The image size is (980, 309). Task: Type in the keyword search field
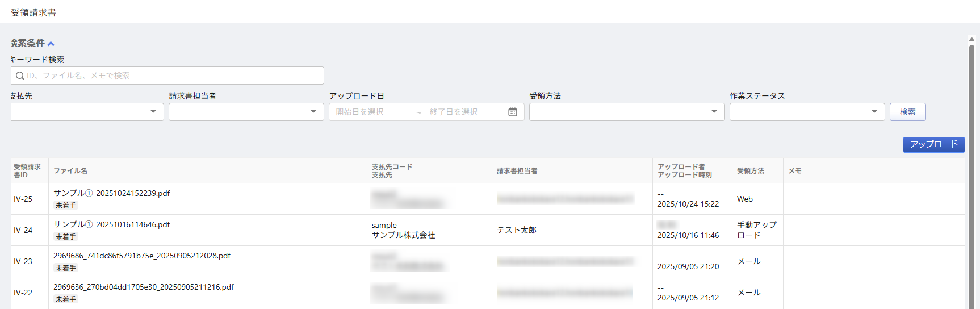tap(170, 76)
